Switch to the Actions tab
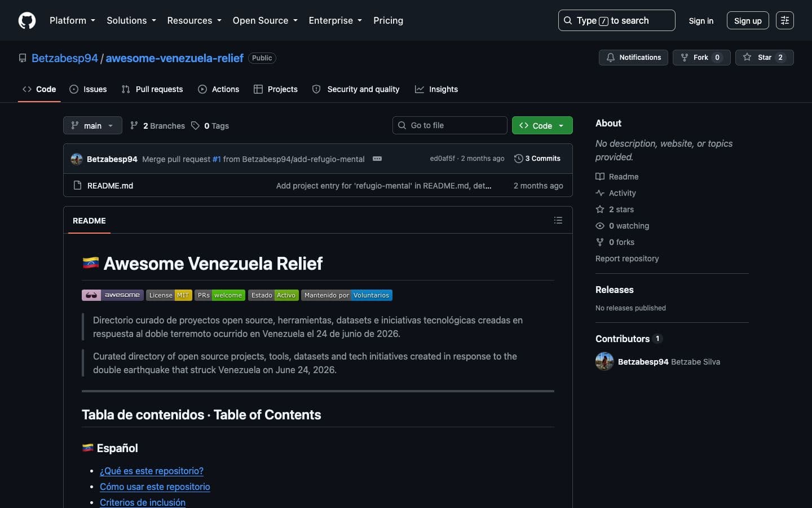Image resolution: width=812 pixels, height=508 pixels. pyautogui.click(x=219, y=89)
